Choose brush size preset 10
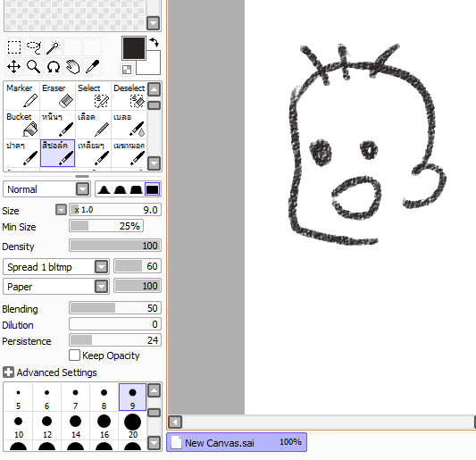 [x=18, y=426]
